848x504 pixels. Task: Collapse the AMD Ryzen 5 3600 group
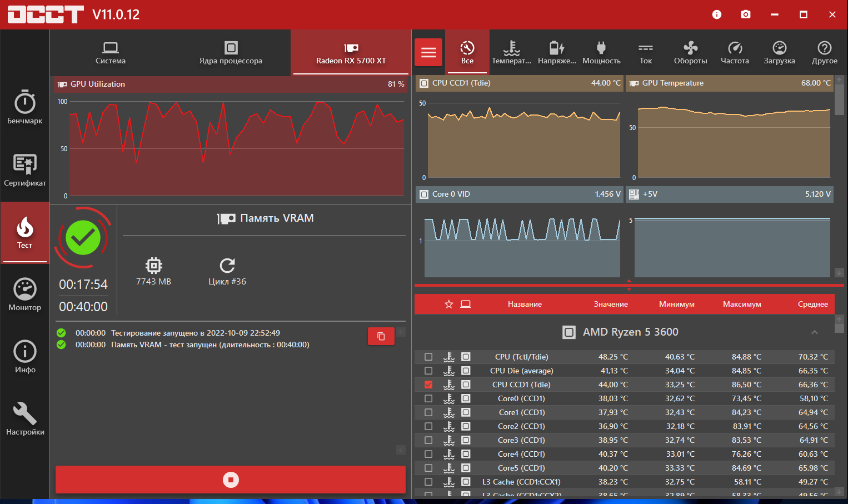coord(815,332)
